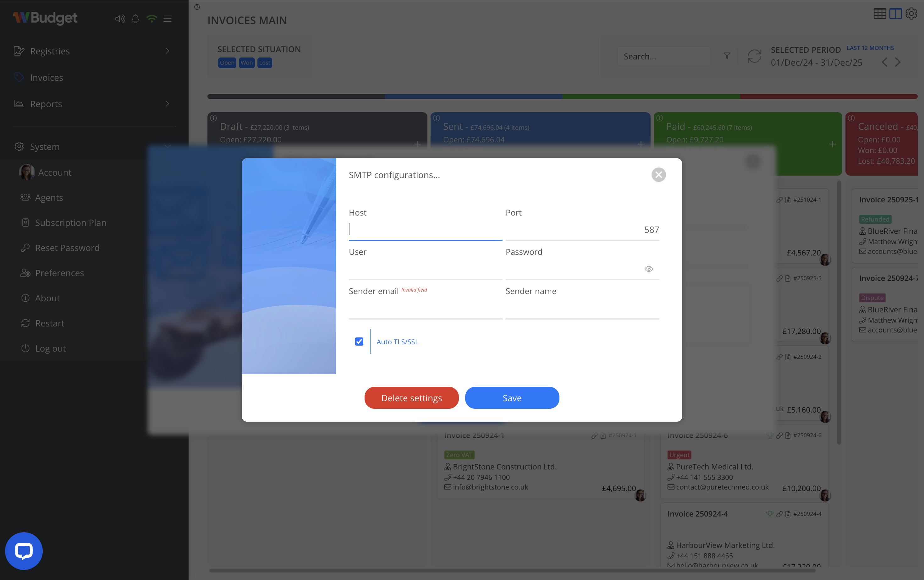Open settings via the gear icon
This screenshot has height=580, width=924.
(x=911, y=14)
